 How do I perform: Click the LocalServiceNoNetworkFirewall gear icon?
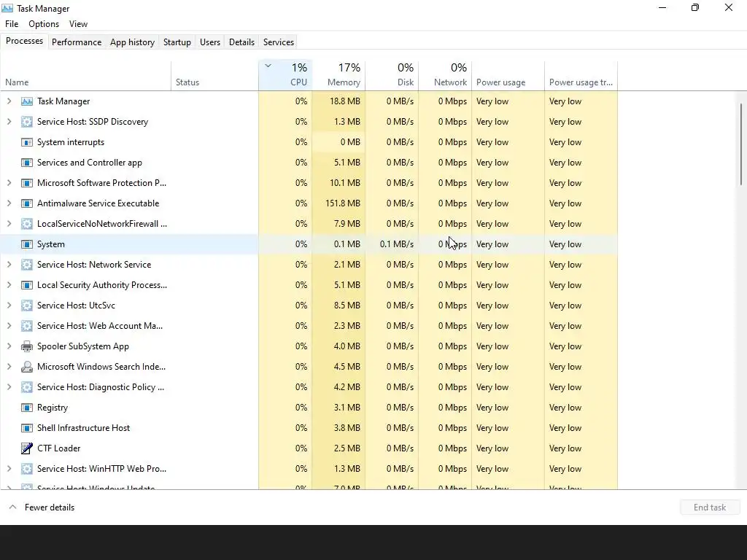pyautogui.click(x=27, y=224)
